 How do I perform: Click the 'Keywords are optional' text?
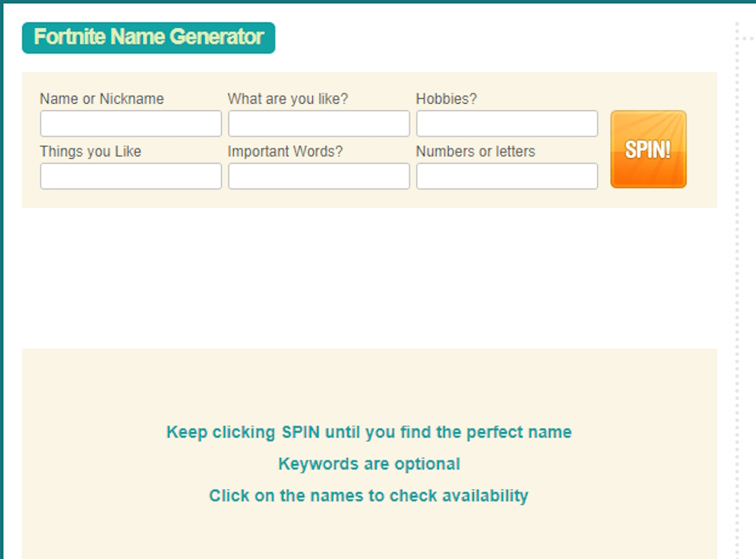[x=369, y=464]
